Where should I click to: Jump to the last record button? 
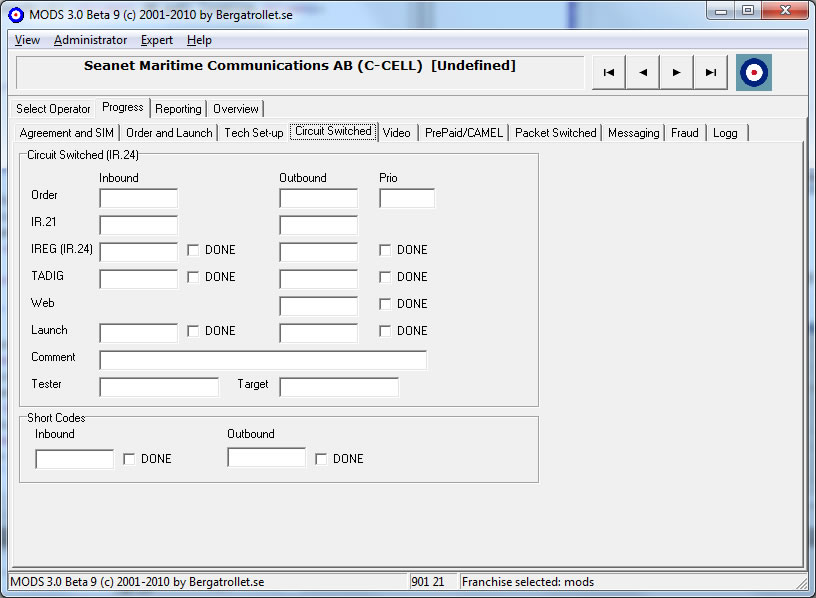point(711,72)
